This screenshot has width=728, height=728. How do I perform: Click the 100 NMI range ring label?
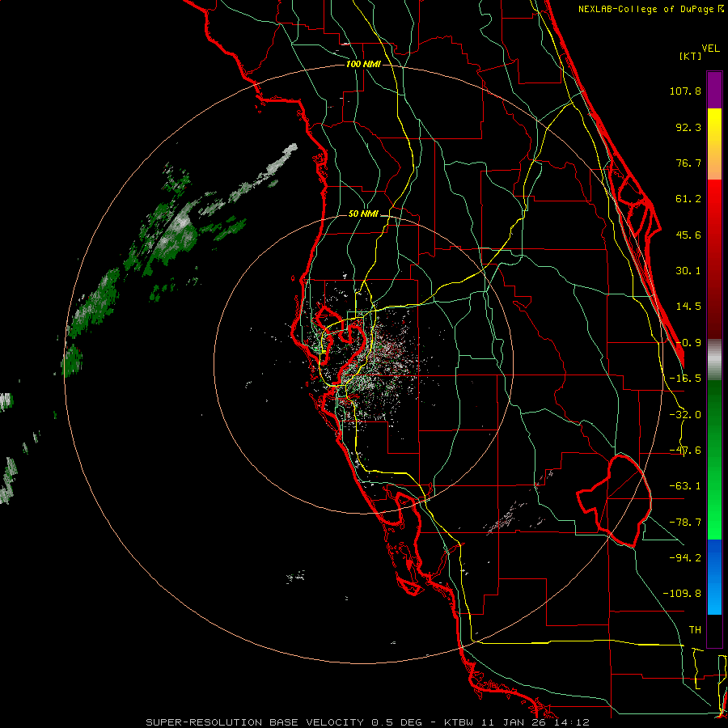click(x=363, y=64)
